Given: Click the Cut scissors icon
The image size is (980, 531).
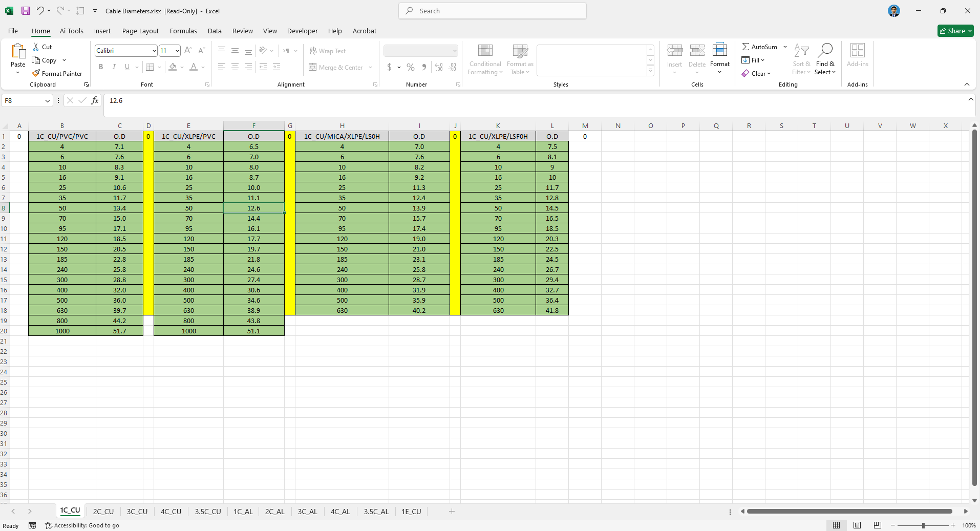Looking at the screenshot, I should (36, 47).
